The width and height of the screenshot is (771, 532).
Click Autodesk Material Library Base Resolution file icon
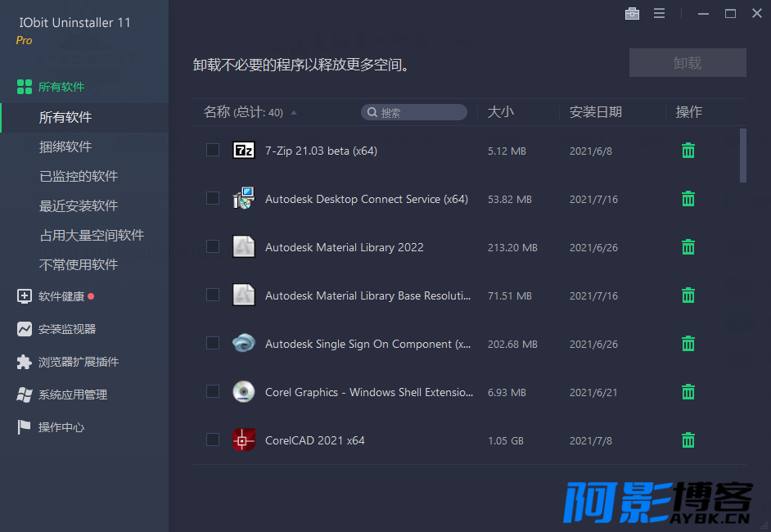[x=243, y=295]
